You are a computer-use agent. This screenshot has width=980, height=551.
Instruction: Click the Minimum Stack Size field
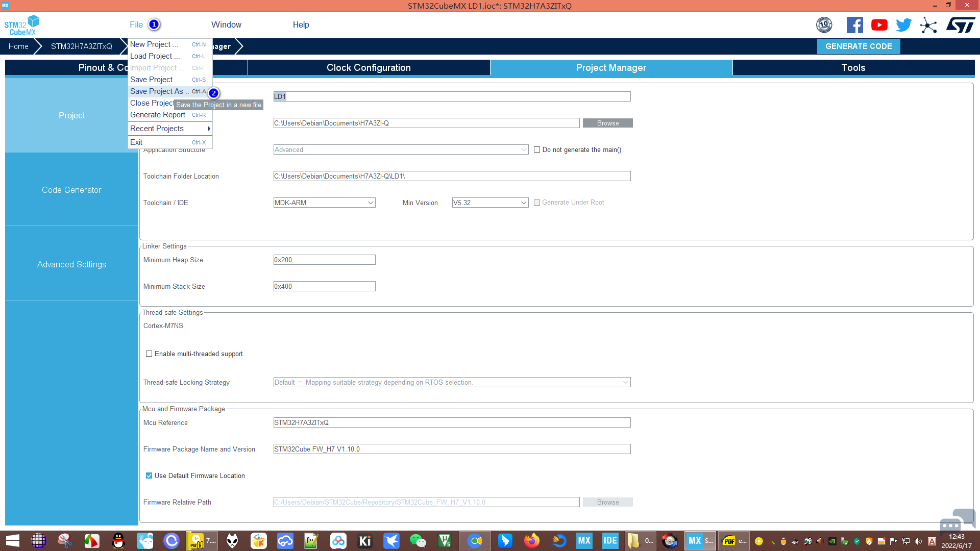coord(324,286)
